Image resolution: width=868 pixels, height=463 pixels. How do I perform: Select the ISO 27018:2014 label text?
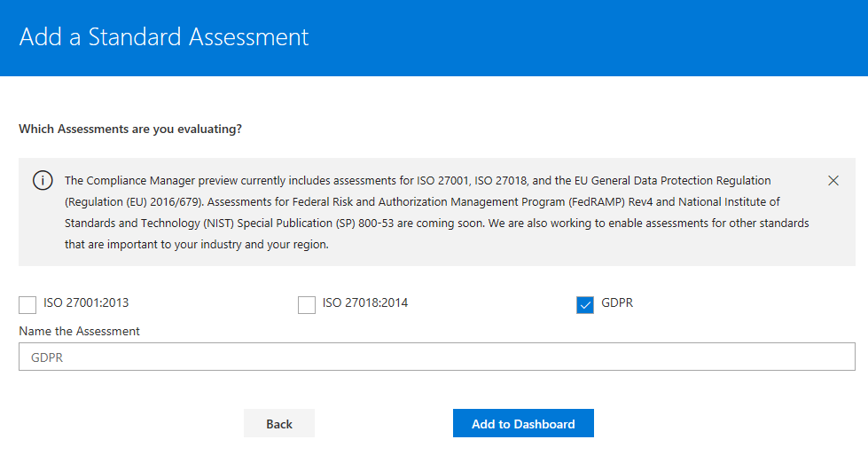pyautogui.click(x=365, y=303)
